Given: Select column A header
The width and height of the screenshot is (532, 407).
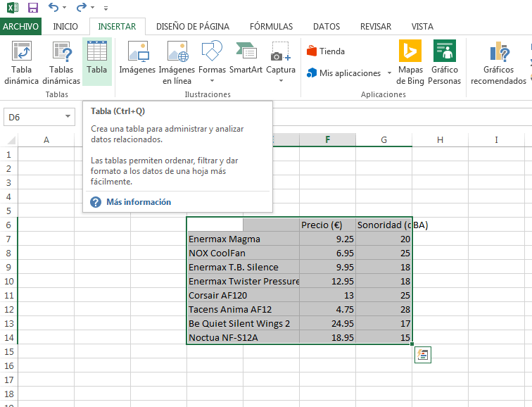Looking at the screenshot, I should pos(46,140).
